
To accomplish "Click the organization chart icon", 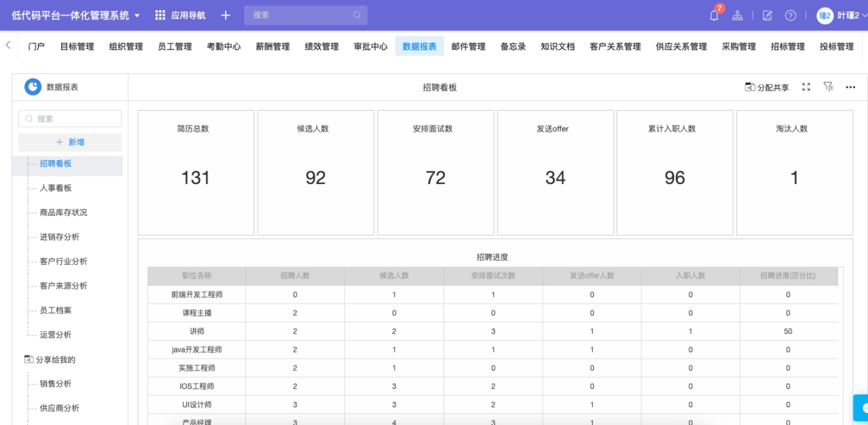I will click(x=737, y=16).
